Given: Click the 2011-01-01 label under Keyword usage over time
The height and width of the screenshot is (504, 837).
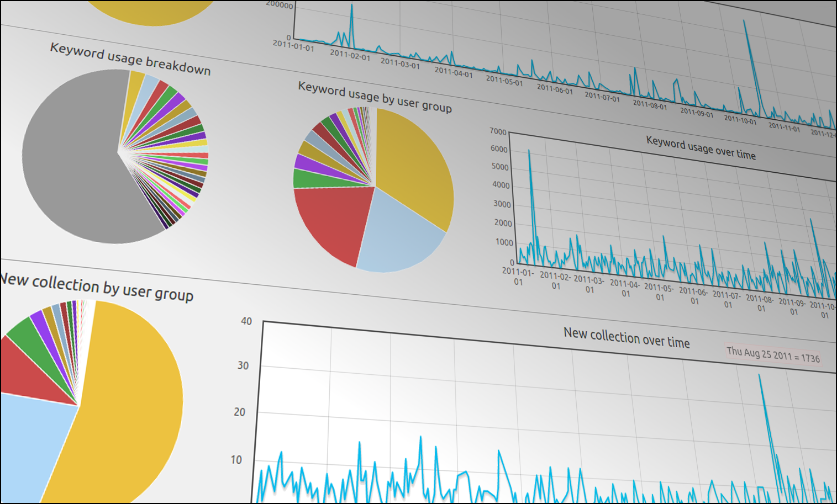Looking at the screenshot, I should [x=518, y=276].
